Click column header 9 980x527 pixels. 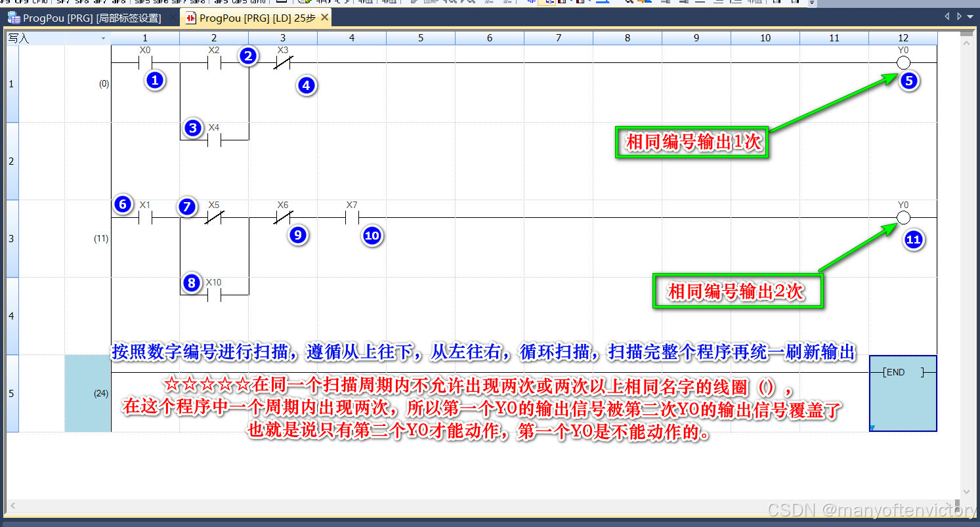[696, 38]
